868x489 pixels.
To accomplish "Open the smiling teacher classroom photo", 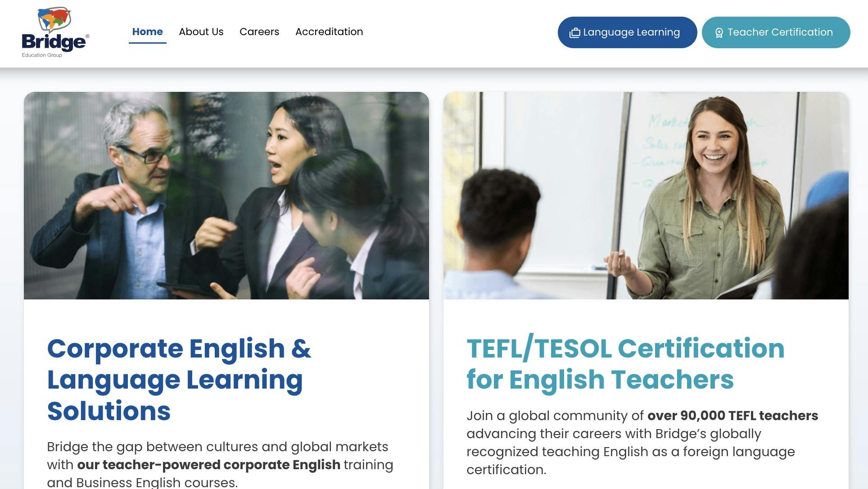I will [646, 195].
